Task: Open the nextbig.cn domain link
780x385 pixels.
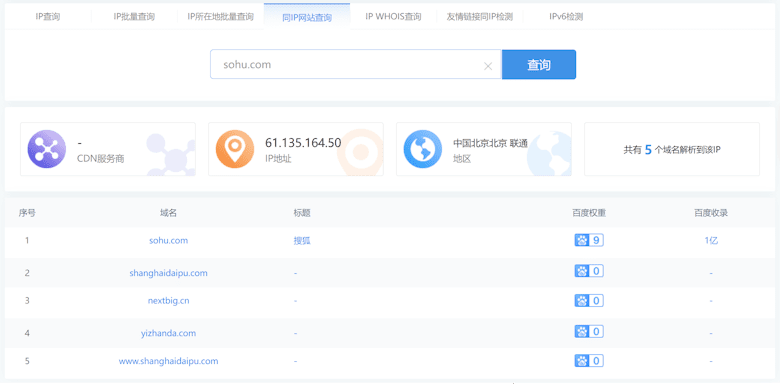Action: tap(169, 300)
